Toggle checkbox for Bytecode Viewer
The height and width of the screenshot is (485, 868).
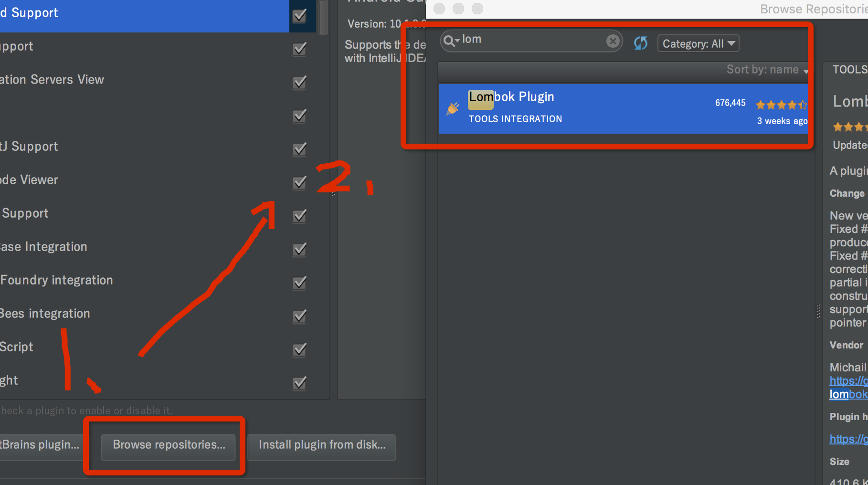[299, 183]
